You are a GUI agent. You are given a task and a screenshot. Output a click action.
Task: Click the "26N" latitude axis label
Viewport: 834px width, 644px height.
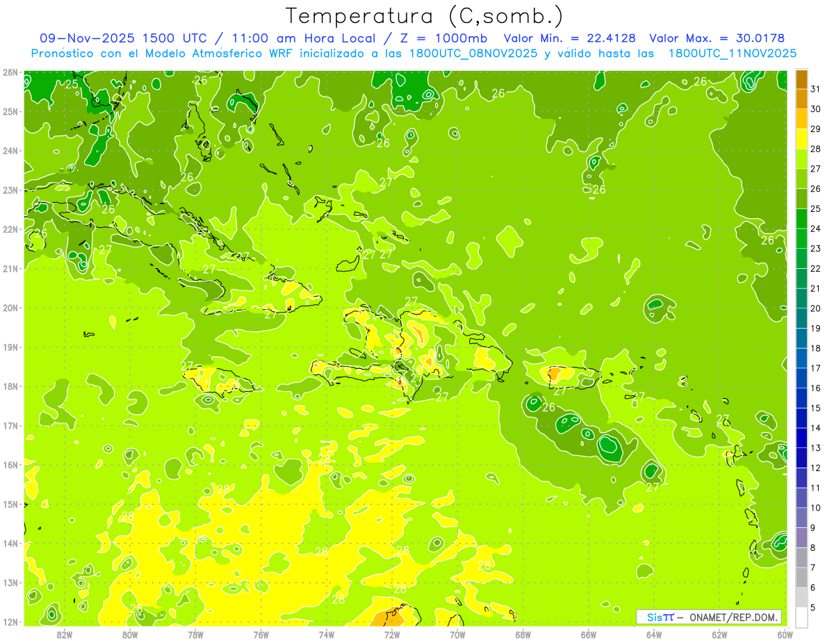[10, 72]
